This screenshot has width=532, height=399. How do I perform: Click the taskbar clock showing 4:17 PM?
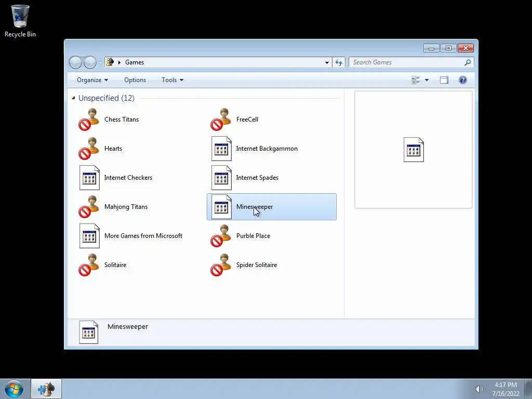click(506, 389)
